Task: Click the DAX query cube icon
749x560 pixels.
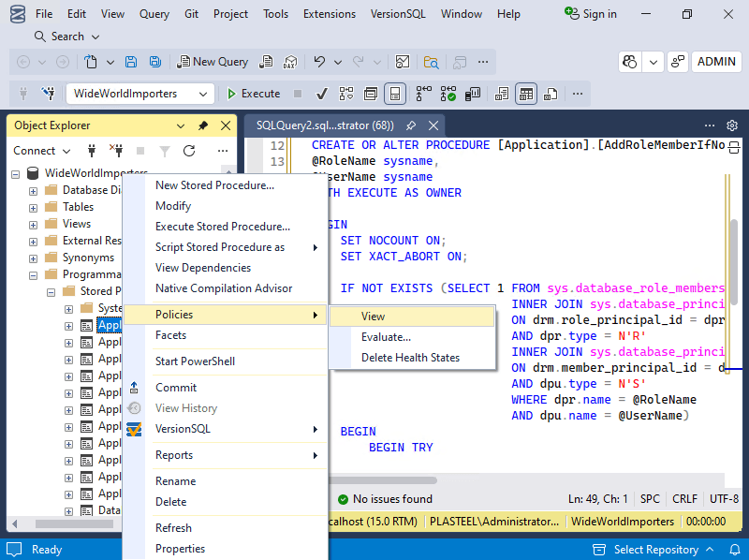Action: [290, 62]
